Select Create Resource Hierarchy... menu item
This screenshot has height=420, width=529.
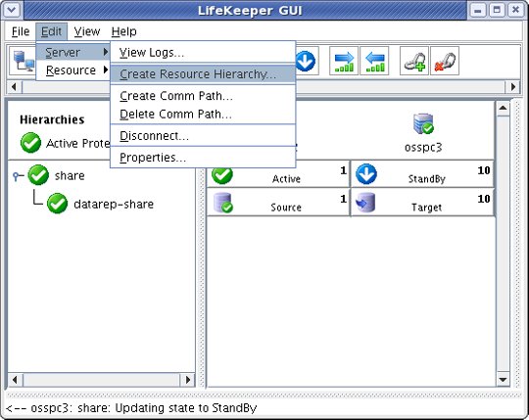click(x=203, y=73)
